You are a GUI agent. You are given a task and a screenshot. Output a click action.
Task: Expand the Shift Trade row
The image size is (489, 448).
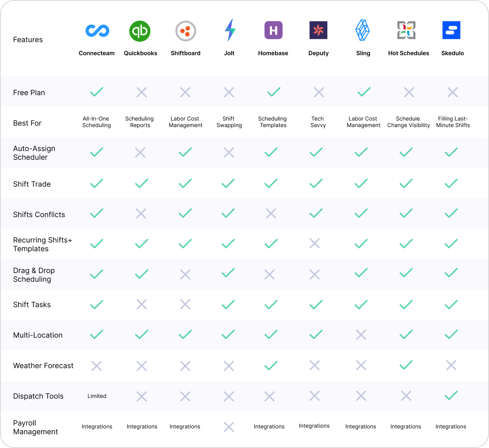click(32, 184)
